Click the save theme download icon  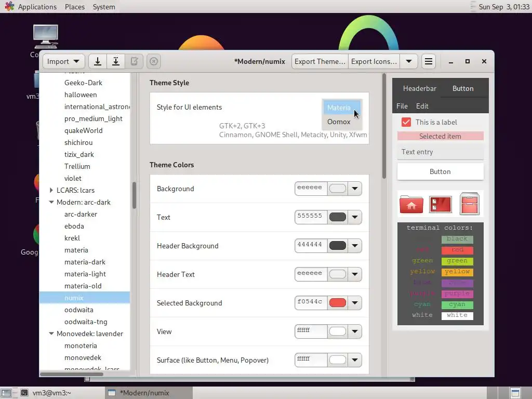pyautogui.click(x=98, y=61)
